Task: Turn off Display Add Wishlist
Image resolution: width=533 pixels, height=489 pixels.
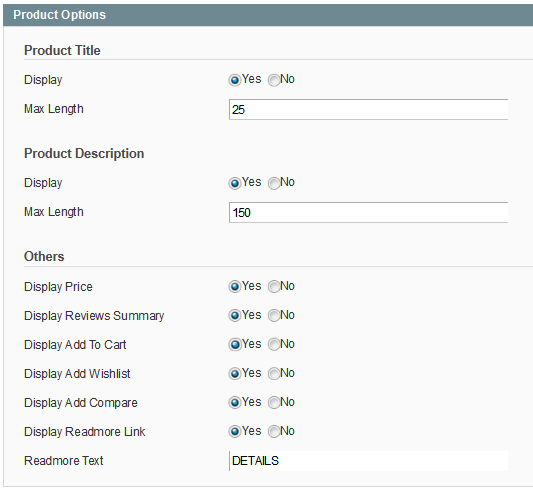Action: pyautogui.click(x=274, y=374)
